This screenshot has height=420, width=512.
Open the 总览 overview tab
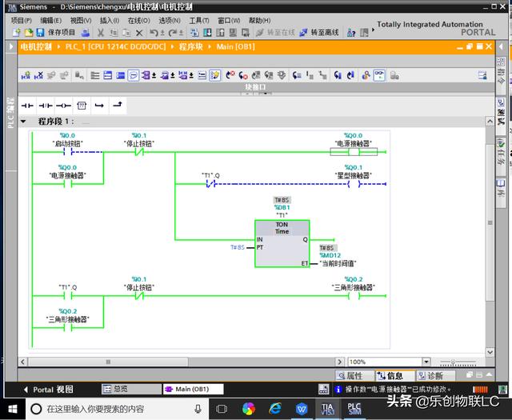[131, 389]
